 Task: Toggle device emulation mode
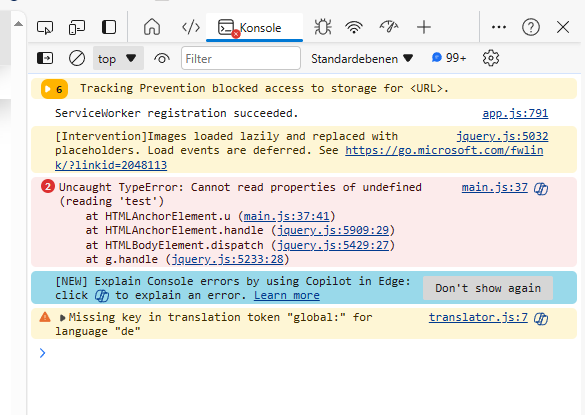click(x=77, y=27)
